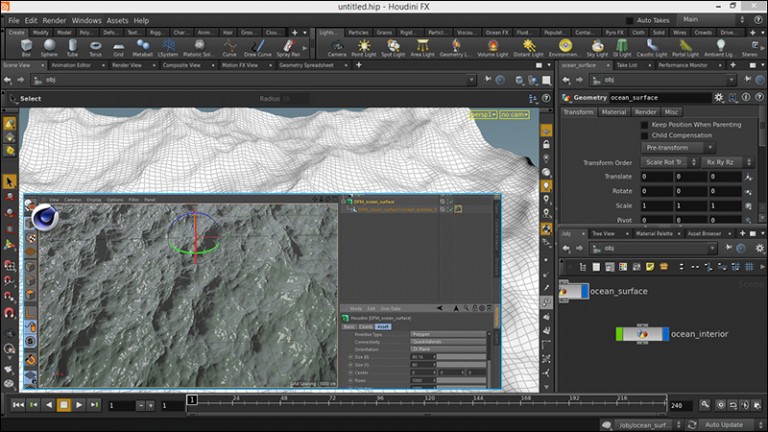Jump to the last frame

[x=95, y=405]
